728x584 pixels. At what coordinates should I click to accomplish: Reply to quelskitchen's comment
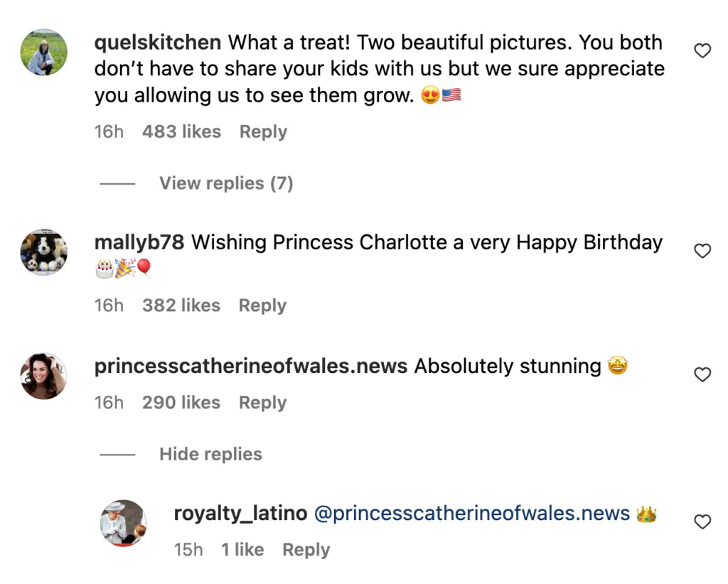coord(263,132)
